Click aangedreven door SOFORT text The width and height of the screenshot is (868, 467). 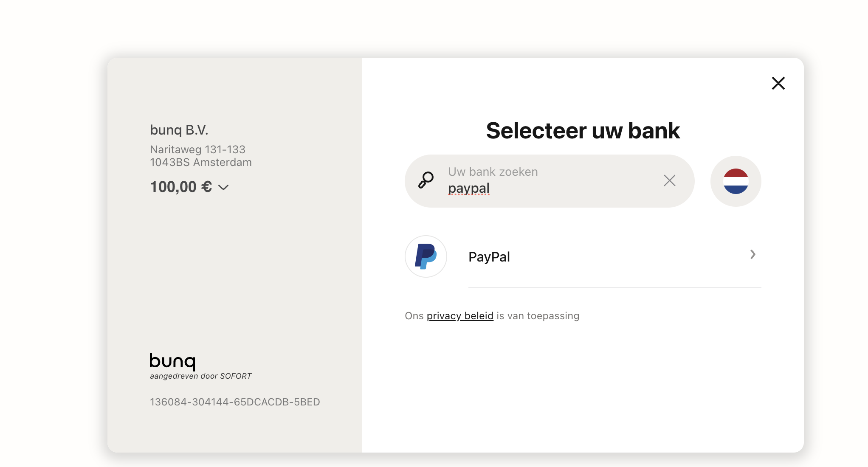pyautogui.click(x=200, y=376)
